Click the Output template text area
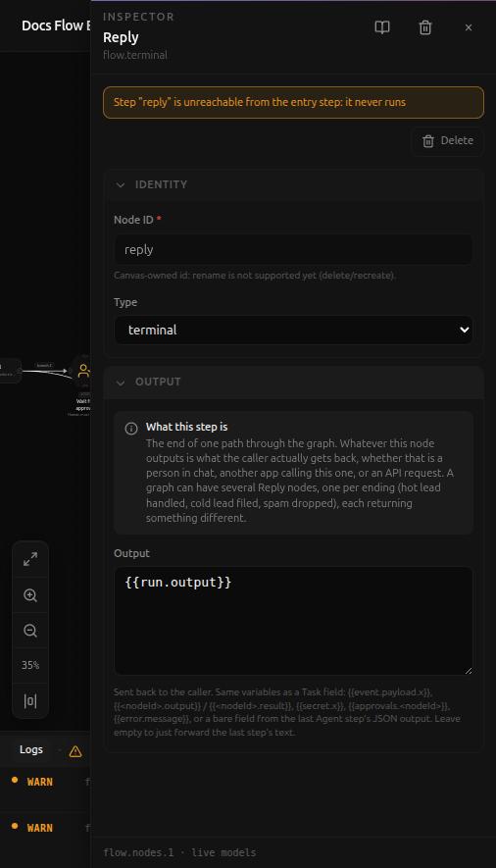This screenshot has height=868, width=496. click(294, 621)
